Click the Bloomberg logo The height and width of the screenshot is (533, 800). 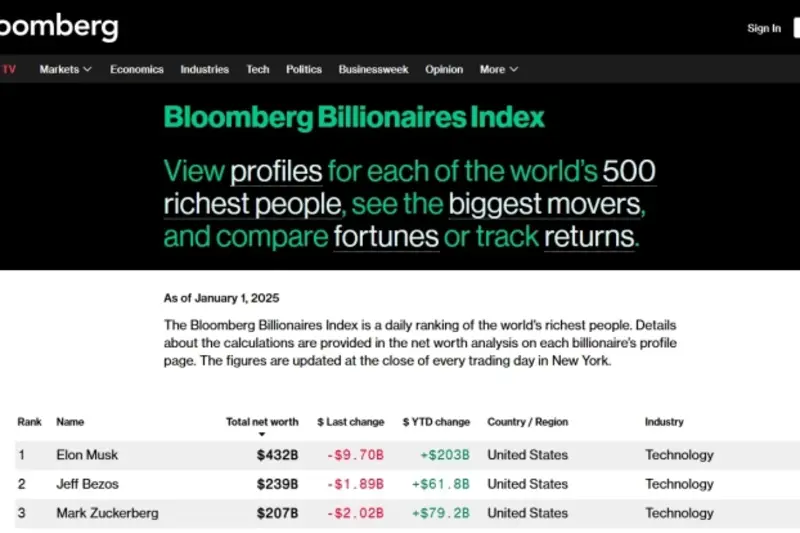[58, 27]
